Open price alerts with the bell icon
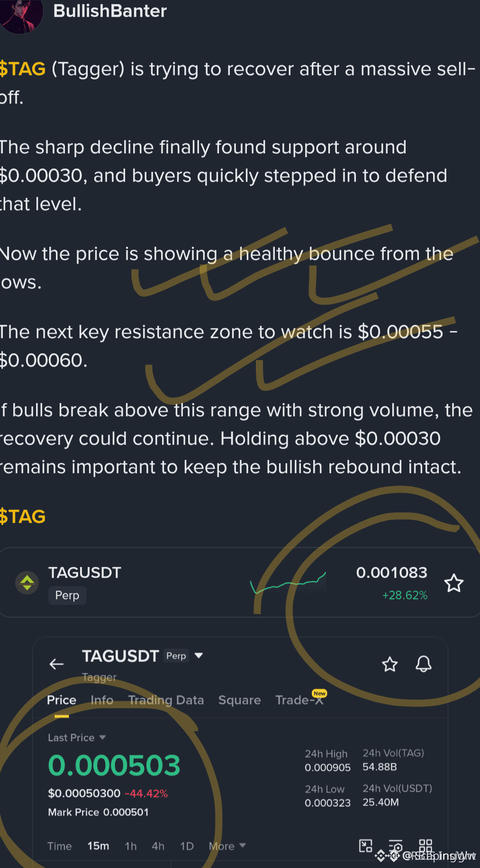The width and height of the screenshot is (480, 868). [423, 664]
